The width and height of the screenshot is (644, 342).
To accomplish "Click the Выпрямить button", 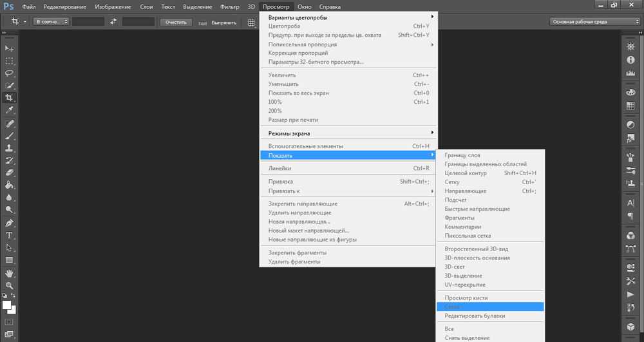I will (223, 23).
